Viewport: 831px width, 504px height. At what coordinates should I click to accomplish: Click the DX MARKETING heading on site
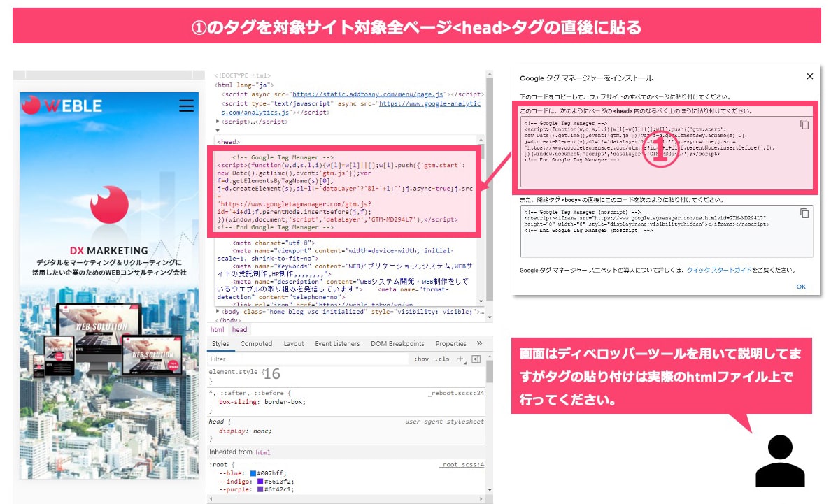108,250
